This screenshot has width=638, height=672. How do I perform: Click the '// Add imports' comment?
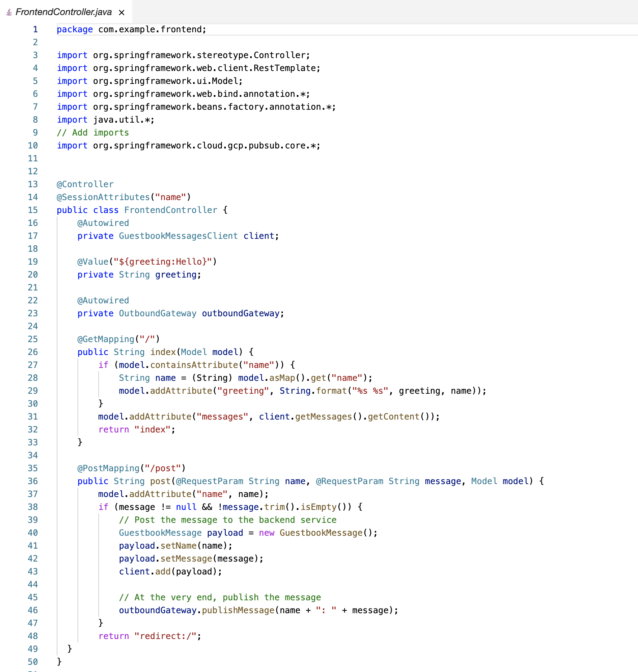pos(93,133)
